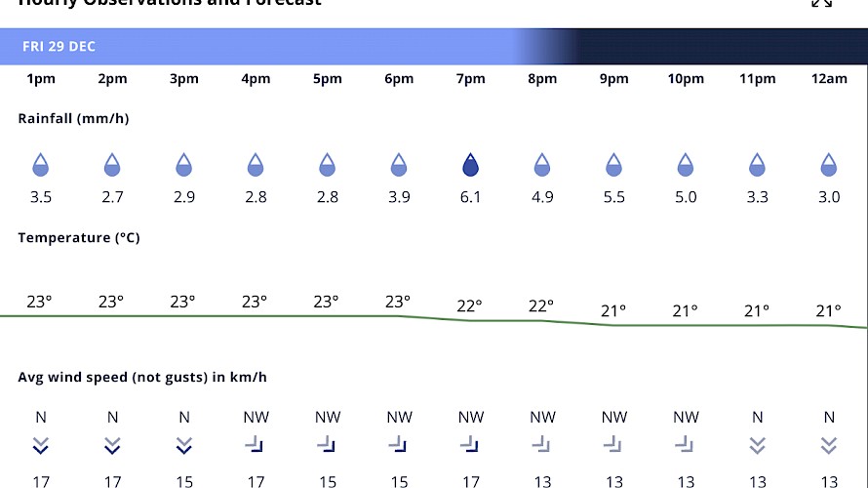Click the Avg wind speed section label

pos(142,377)
